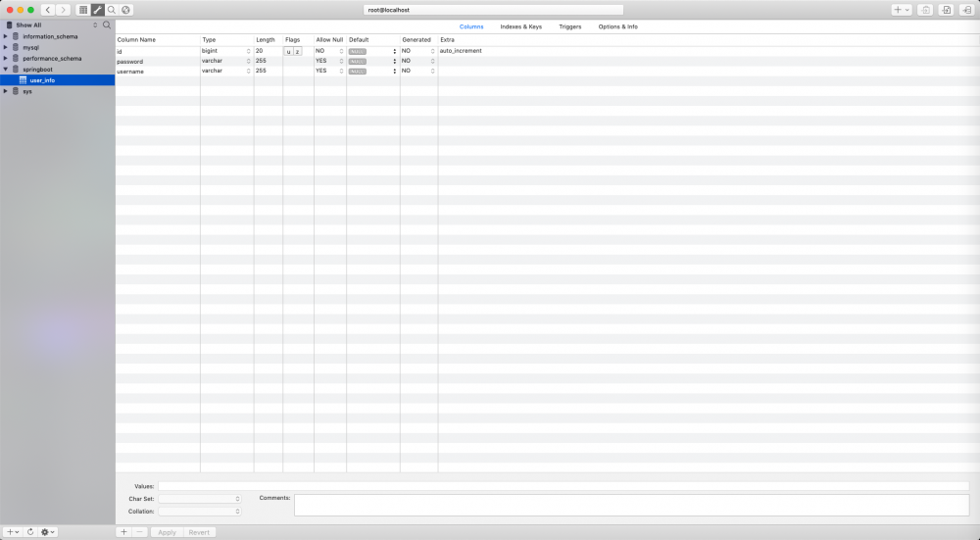
Task: Click the import document arrow icon
Action: coord(947,10)
